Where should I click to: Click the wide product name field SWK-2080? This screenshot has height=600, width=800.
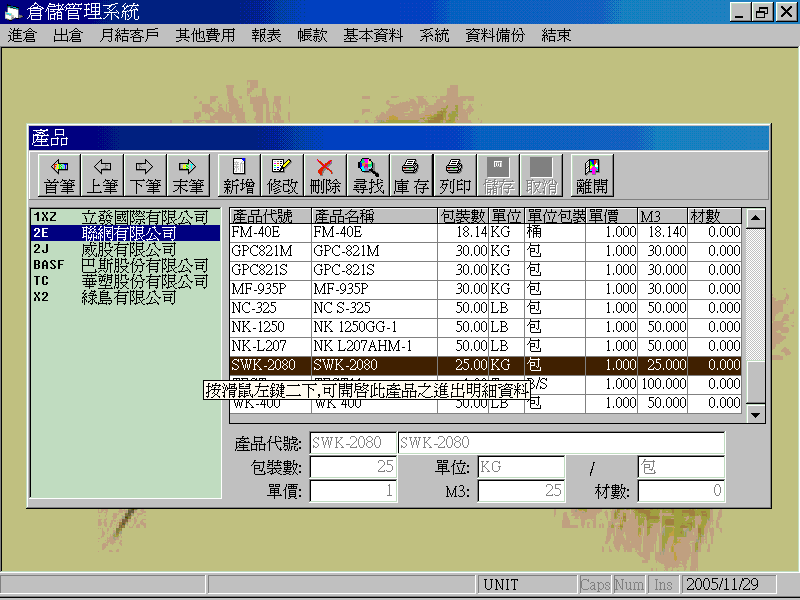click(x=561, y=443)
